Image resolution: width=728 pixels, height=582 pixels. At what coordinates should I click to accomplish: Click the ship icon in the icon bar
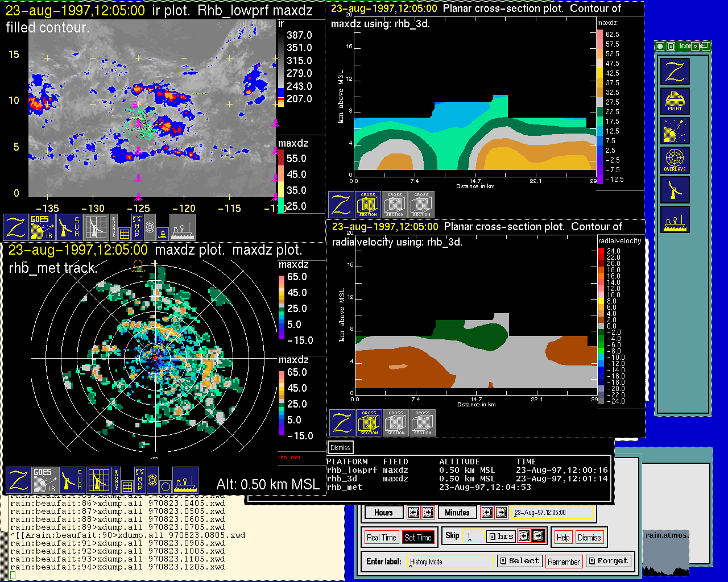(675, 219)
